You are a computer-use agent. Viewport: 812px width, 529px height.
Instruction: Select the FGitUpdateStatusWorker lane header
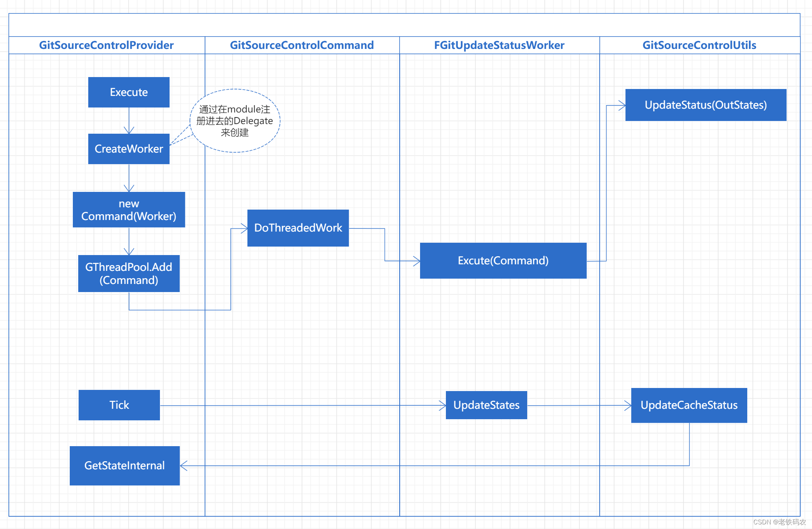499,45
